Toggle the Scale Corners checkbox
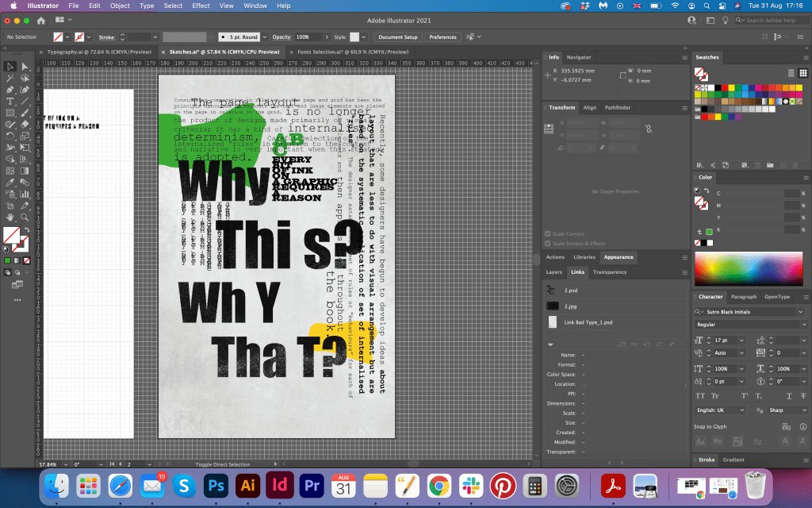This screenshot has height=508, width=812. (548, 234)
